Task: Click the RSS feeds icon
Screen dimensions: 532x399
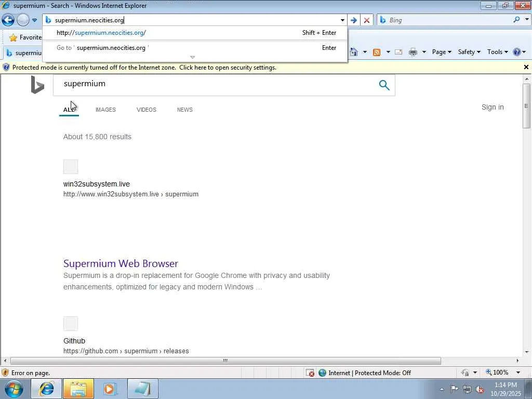Action: 376,52
